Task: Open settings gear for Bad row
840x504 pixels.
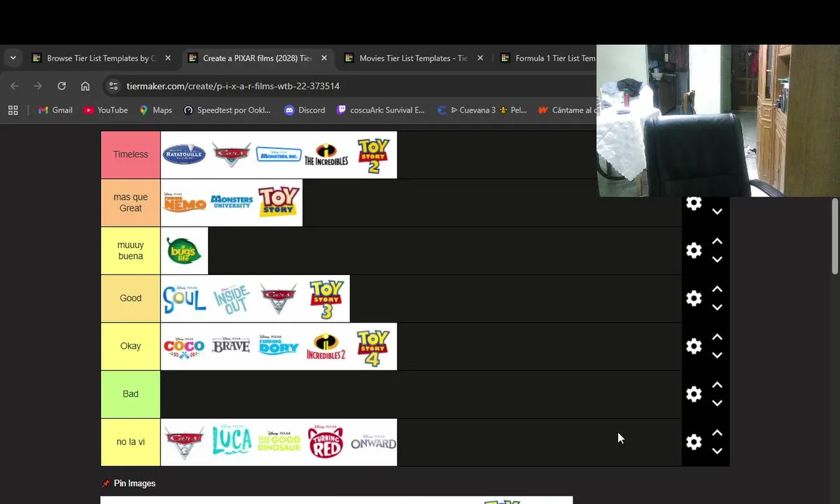Action: (x=694, y=394)
